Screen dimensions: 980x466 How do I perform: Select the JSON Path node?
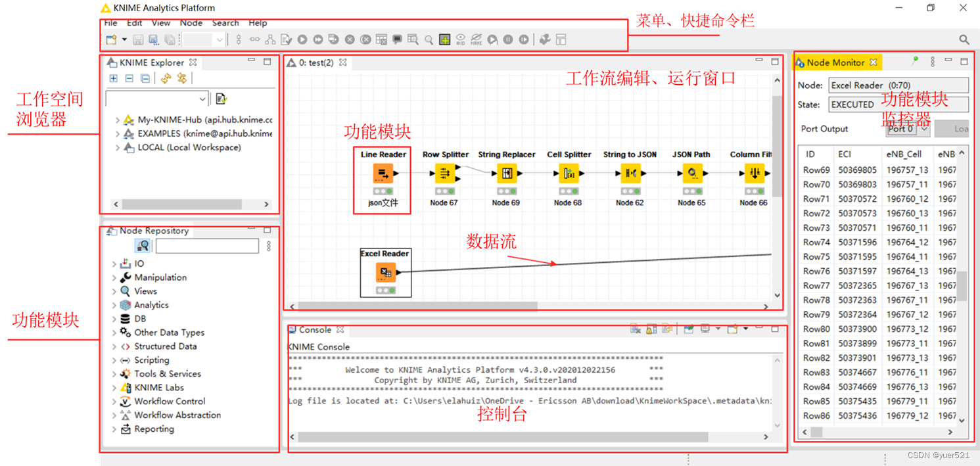pos(692,174)
